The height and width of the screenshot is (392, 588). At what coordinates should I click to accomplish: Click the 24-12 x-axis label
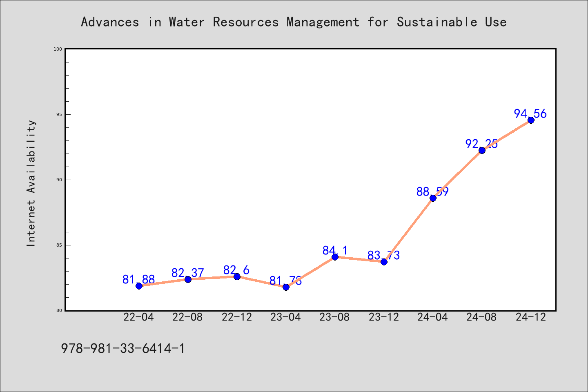point(531,317)
